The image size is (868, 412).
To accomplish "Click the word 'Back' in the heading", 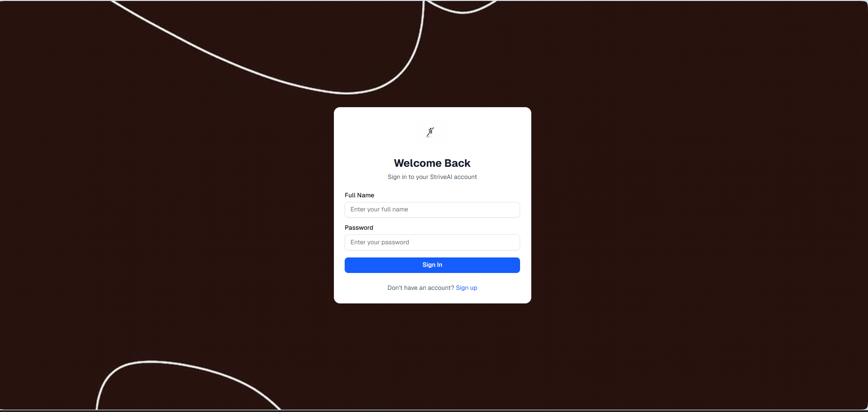I will (458, 163).
